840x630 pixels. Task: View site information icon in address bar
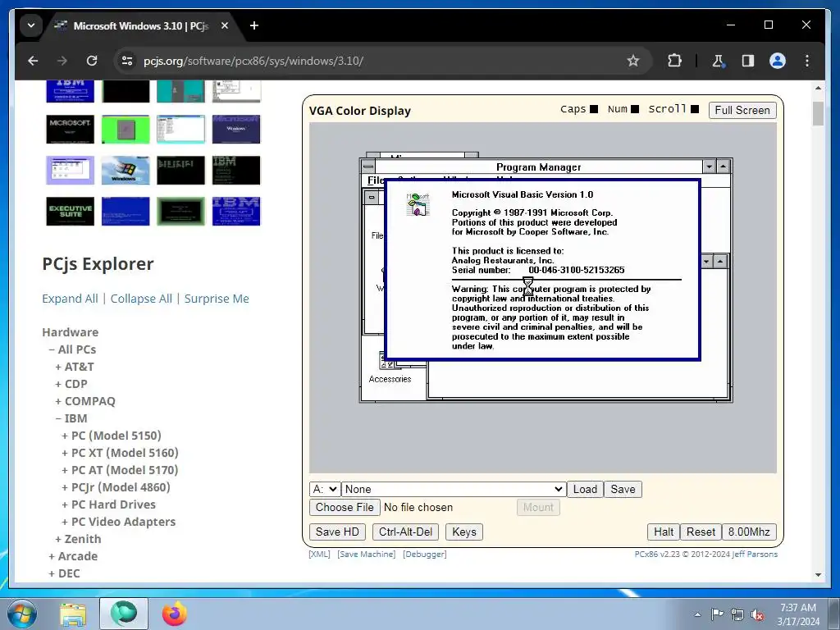[127, 61]
